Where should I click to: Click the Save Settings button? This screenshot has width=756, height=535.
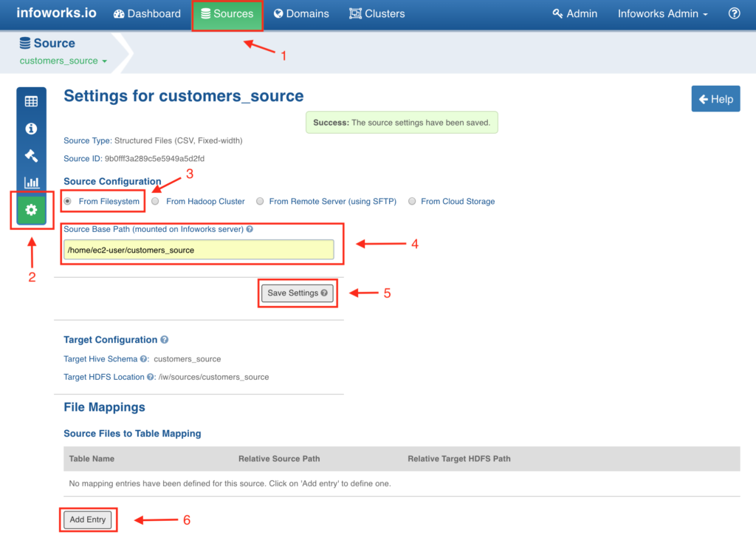click(297, 293)
